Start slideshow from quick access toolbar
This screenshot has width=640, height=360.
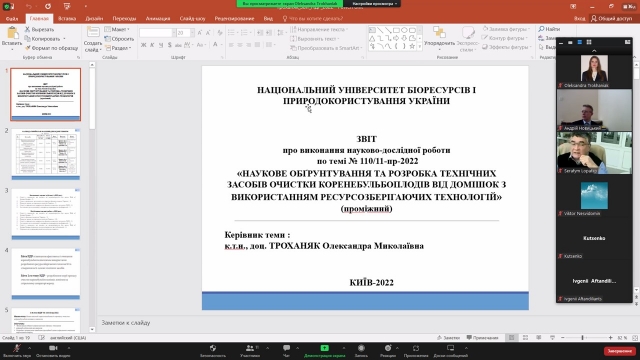coord(67,7)
